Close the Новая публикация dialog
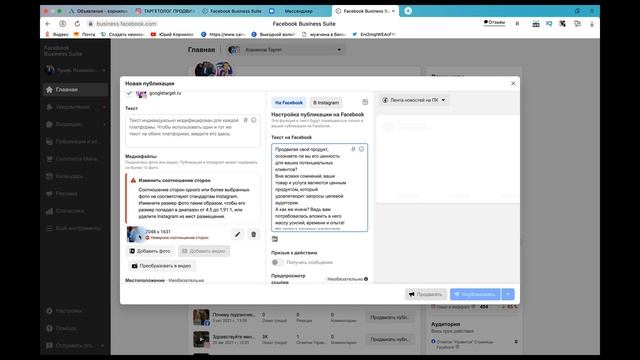The width and height of the screenshot is (640, 360). coord(513,83)
